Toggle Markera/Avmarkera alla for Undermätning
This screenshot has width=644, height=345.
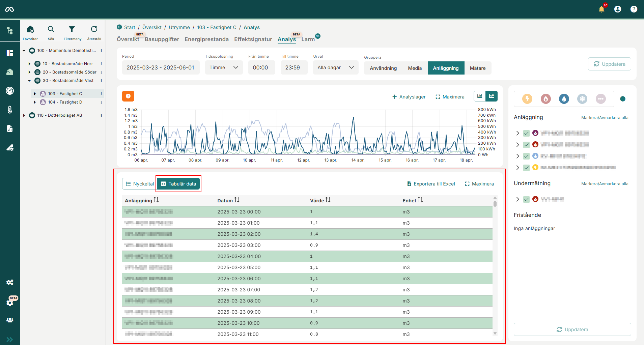click(x=605, y=184)
